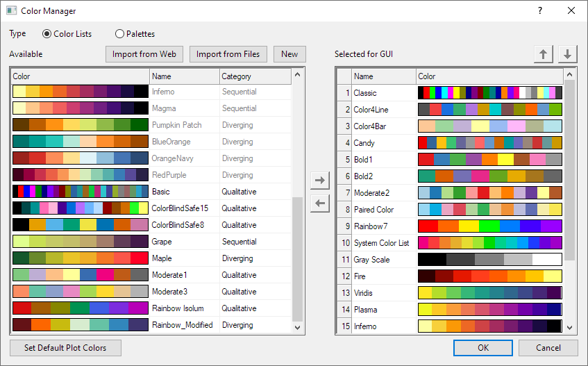Move selected list up with arrow button
The width and height of the screenshot is (588, 366).
point(544,54)
